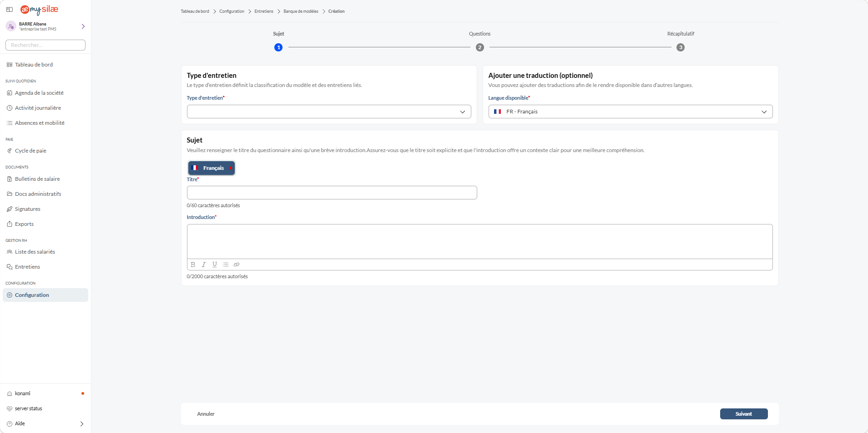Viewport: 868px width, 433px height.
Task: Click the My Silae logo
Action: click(39, 10)
